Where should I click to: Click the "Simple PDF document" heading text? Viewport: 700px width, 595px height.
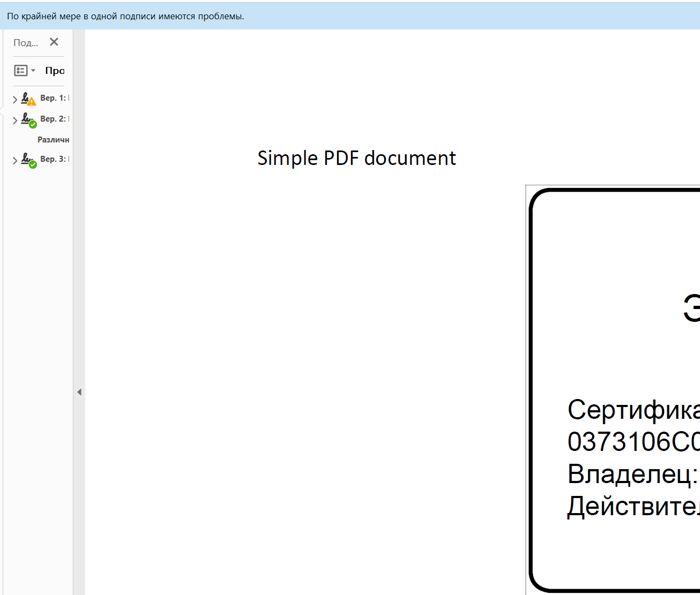[x=356, y=159]
